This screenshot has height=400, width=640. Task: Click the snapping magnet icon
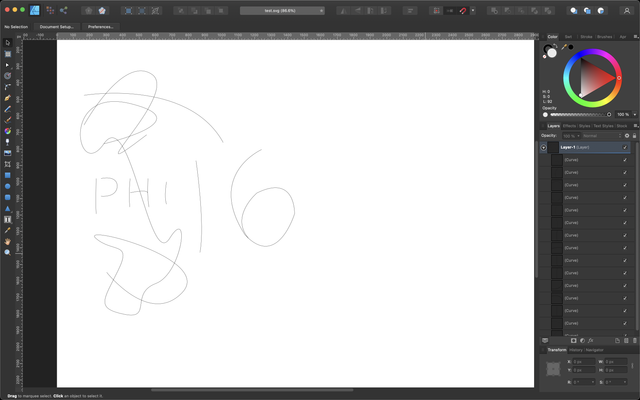tap(463, 10)
